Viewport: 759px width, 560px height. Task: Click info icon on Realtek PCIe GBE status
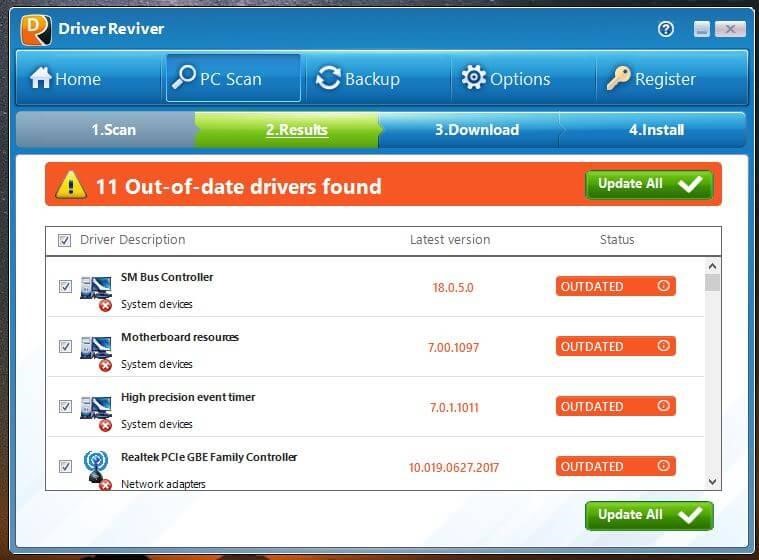click(x=664, y=466)
